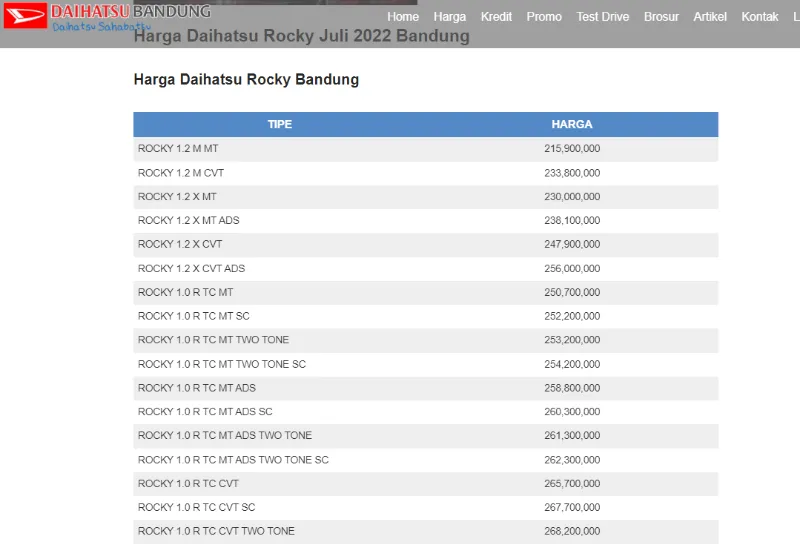Go to Artikel in navigation

[710, 17]
